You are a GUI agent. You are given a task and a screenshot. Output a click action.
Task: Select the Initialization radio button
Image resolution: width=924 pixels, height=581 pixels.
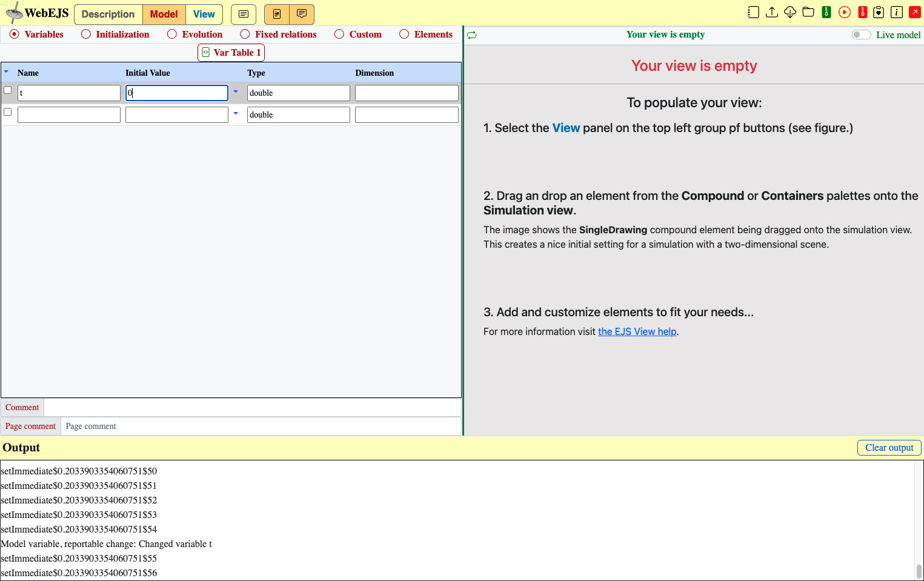tap(86, 34)
